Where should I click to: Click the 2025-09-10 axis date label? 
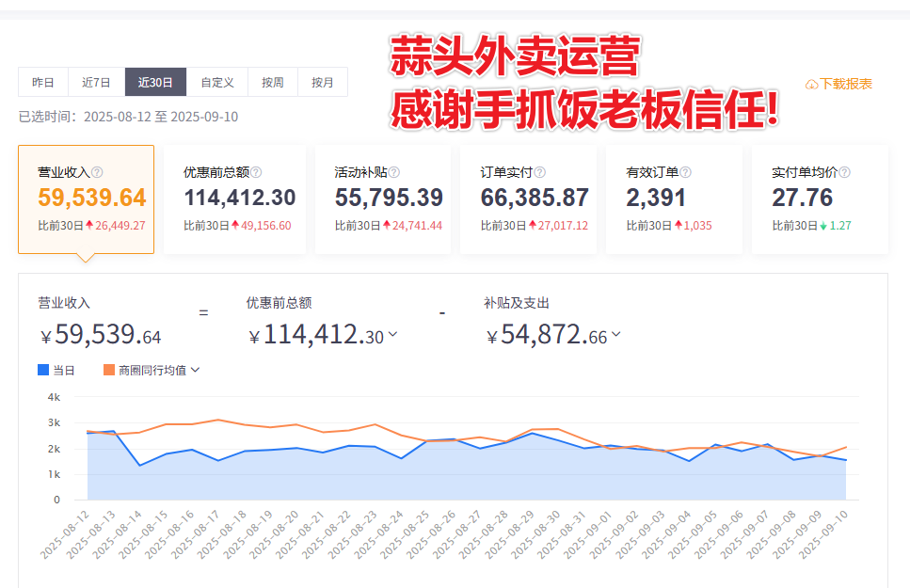point(823,534)
